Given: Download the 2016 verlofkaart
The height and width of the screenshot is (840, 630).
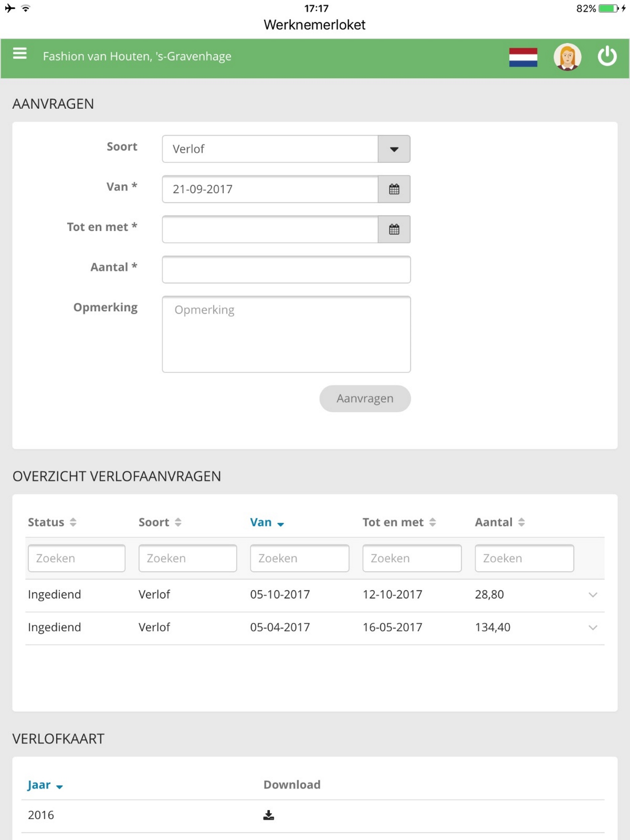Looking at the screenshot, I should 269,815.
